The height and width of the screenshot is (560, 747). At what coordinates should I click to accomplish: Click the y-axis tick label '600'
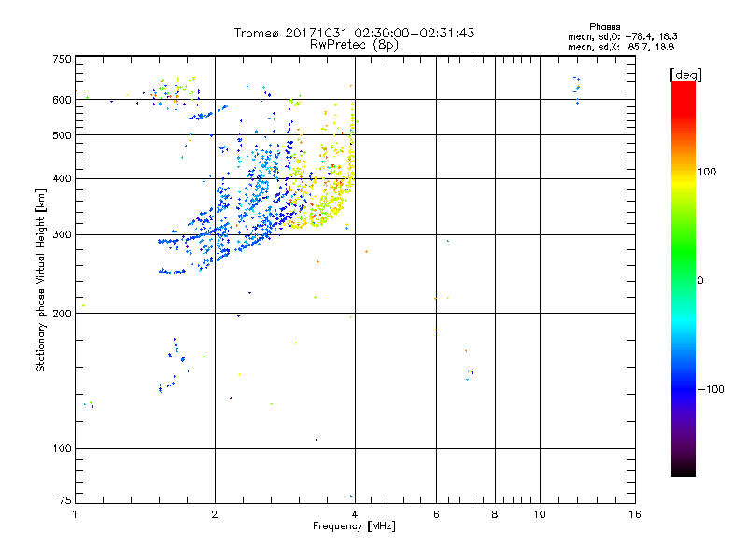click(x=62, y=100)
